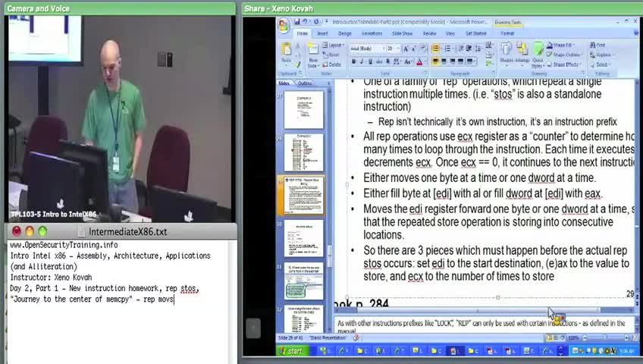Open the Shape Fill color menu
The height and width of the screenshot is (364, 643).
(562, 45)
